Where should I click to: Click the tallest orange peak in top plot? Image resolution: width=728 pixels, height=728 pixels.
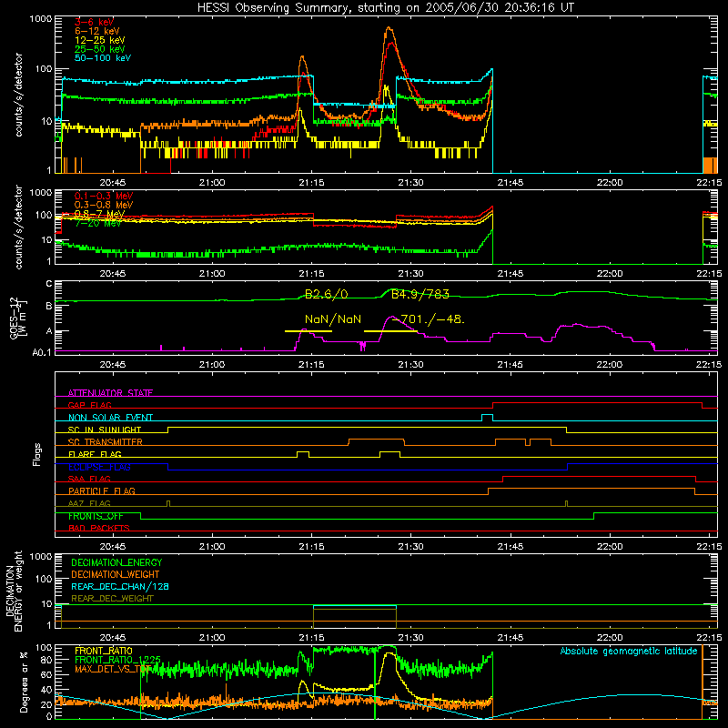coord(389,28)
